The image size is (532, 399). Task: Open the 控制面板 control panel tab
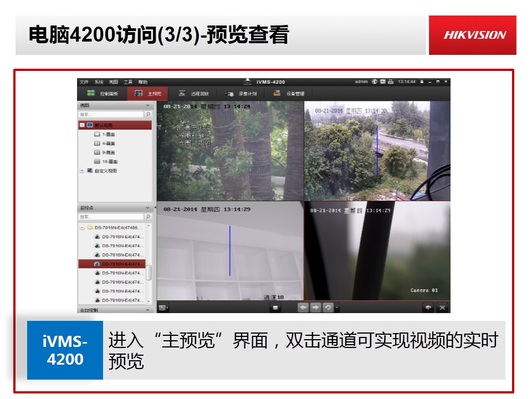[103, 94]
